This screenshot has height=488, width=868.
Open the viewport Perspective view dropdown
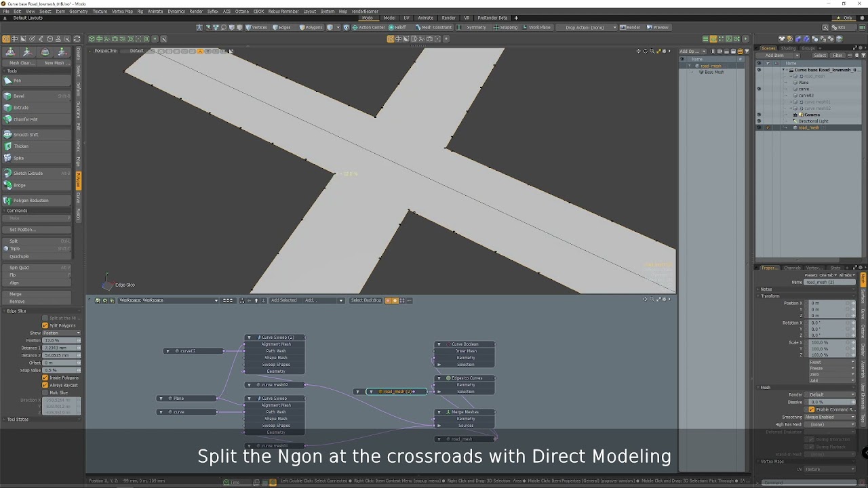pos(105,51)
